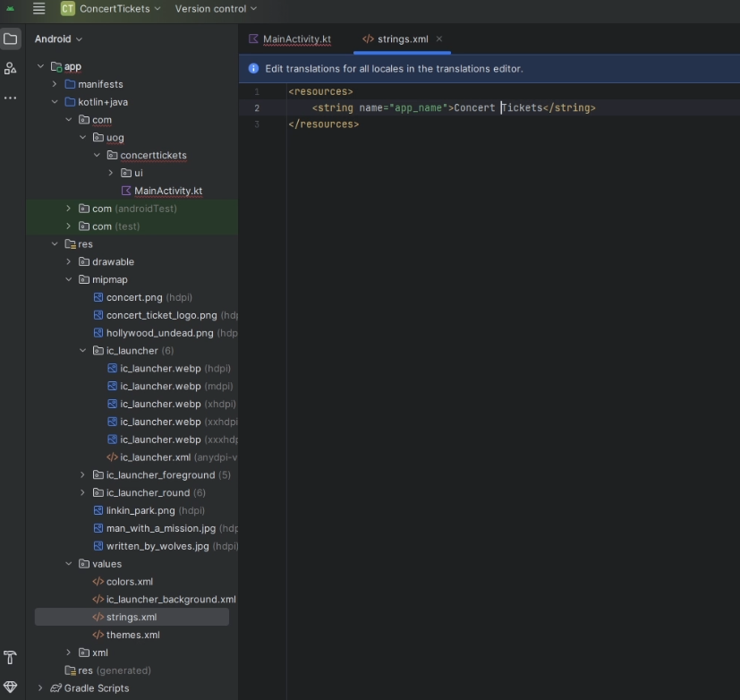Viewport: 740px width, 700px height.
Task: Collapse the res folder
Action: [55, 244]
